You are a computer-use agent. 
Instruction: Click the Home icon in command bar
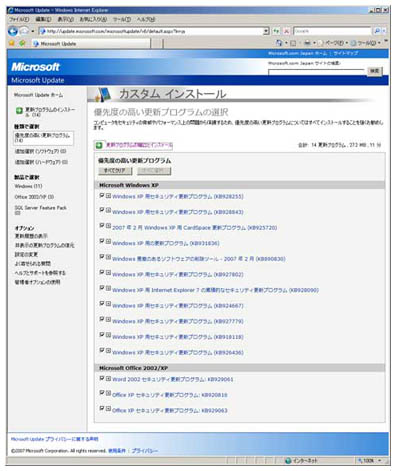[279, 43]
